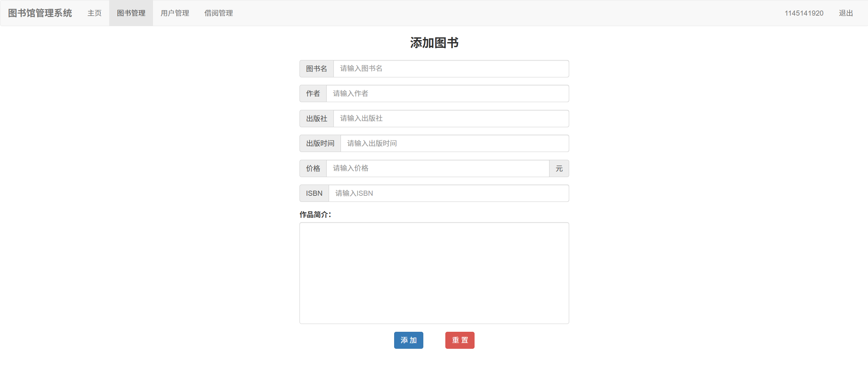
Task: Click inside the 作品简介 textarea
Action: 434,273
